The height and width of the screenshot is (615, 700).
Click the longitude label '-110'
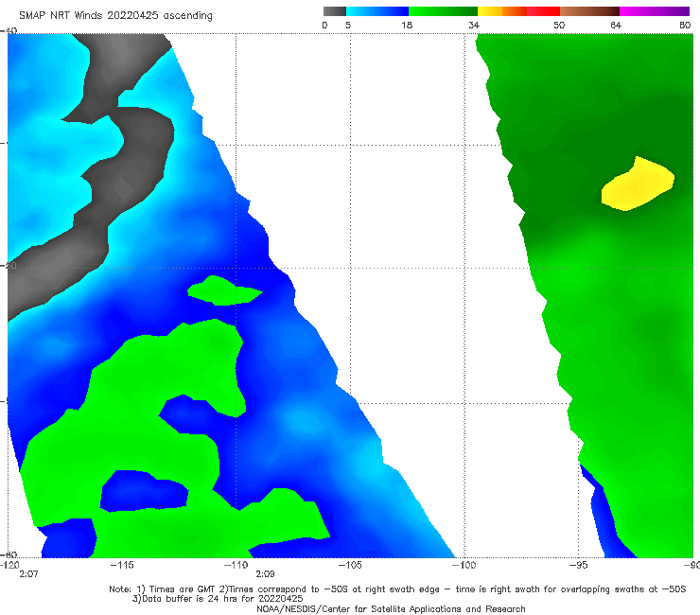coord(236,565)
